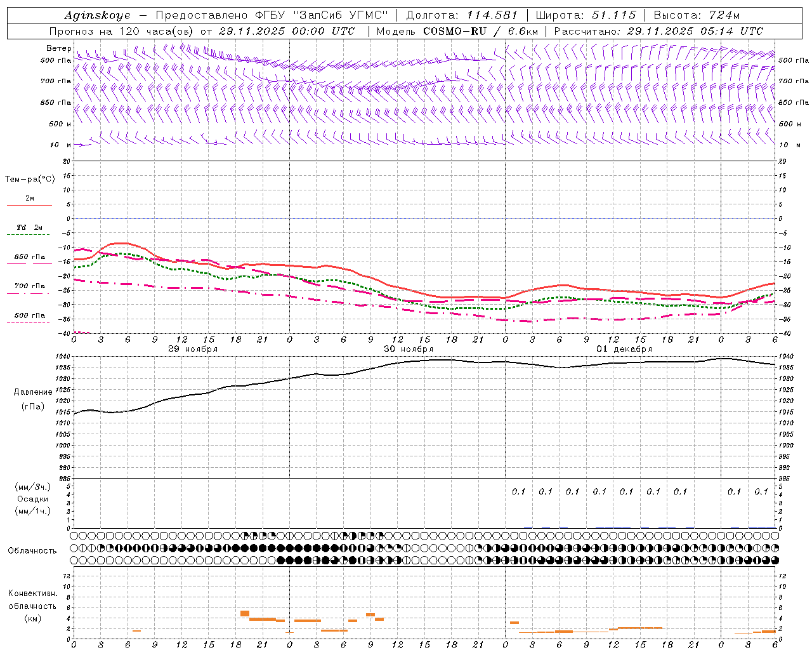Click the model name COSMO-RU
The image size is (812, 650).
[x=454, y=31]
